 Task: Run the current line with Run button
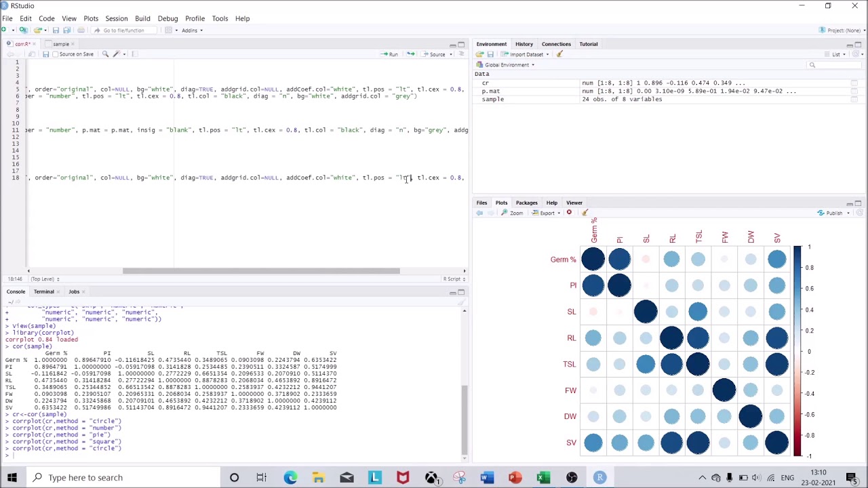(389, 54)
